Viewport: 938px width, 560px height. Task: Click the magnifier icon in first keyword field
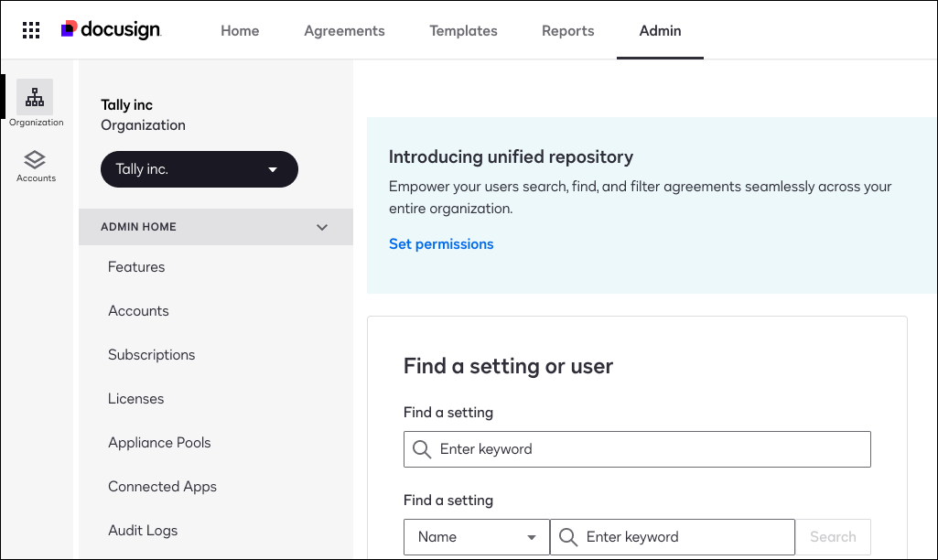click(x=422, y=449)
